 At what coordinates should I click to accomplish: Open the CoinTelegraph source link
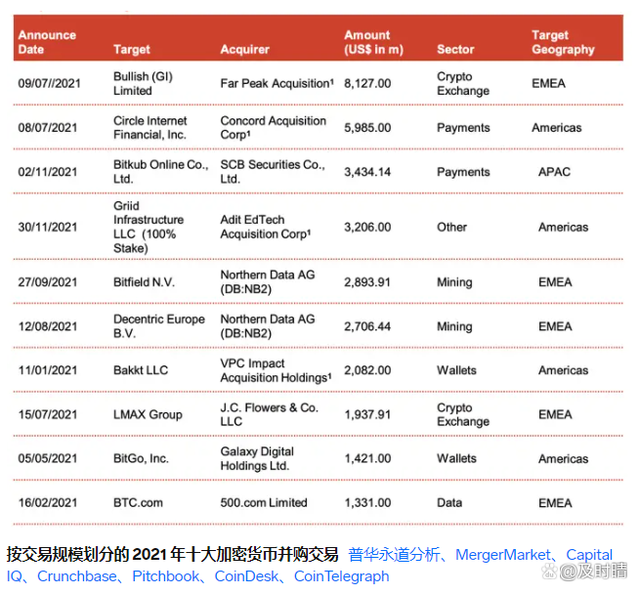[x=341, y=576]
